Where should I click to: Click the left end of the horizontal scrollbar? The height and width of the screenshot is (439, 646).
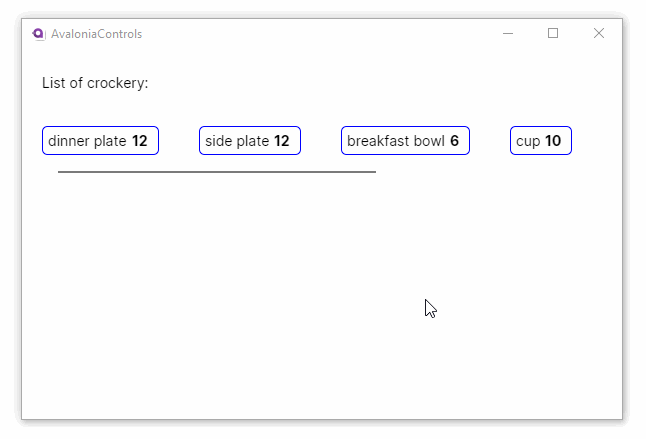(x=61, y=172)
